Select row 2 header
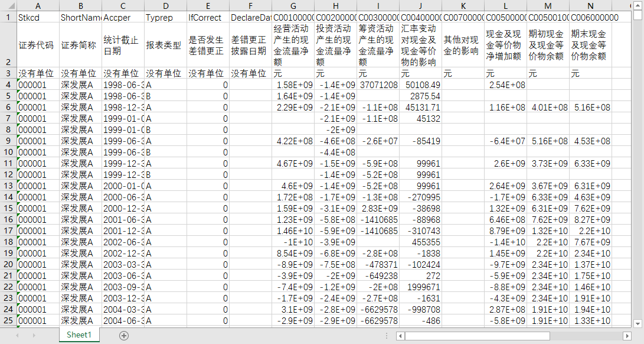The image size is (644, 344). (x=8, y=45)
